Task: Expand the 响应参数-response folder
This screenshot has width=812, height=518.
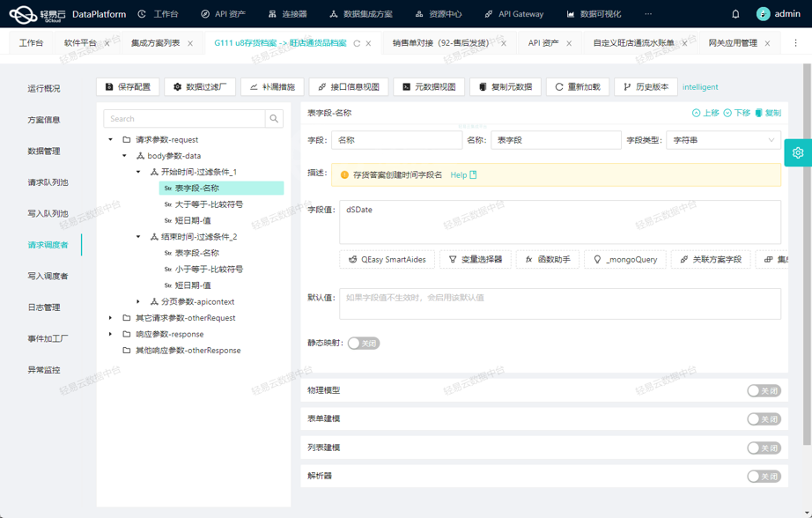Action: coord(110,335)
